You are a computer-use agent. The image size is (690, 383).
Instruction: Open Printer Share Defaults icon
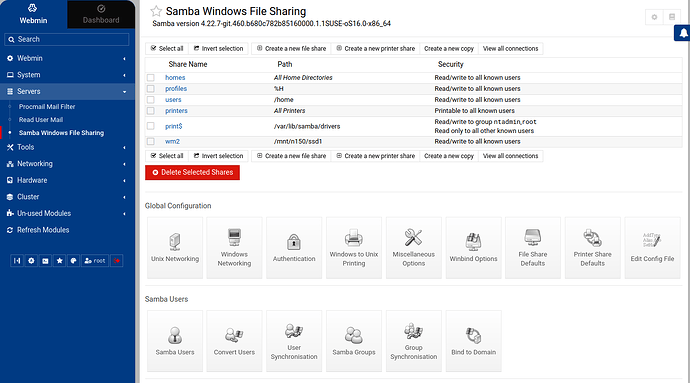593,247
